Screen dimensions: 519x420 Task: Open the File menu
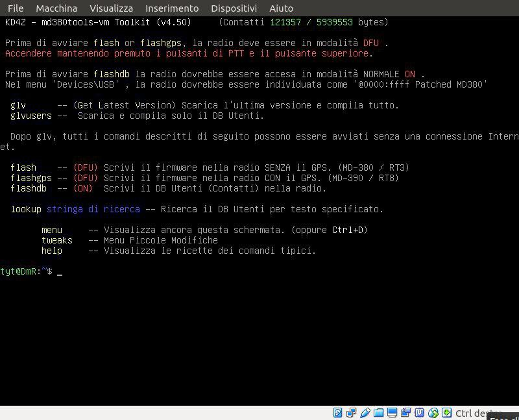tap(16, 8)
